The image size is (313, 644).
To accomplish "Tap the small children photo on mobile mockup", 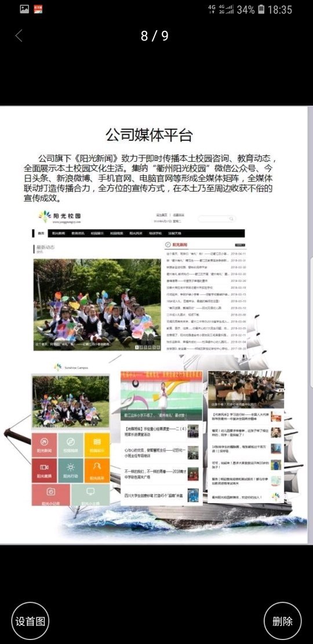I will pos(71,401).
